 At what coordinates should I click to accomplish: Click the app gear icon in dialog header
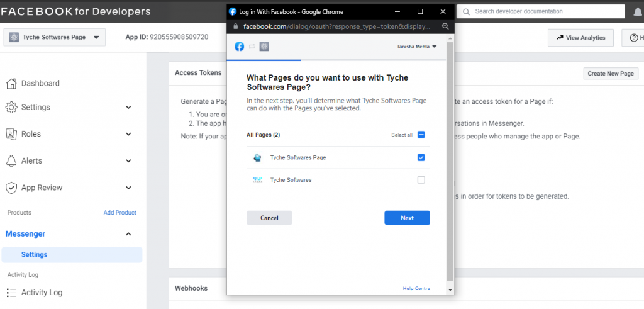pos(264,47)
